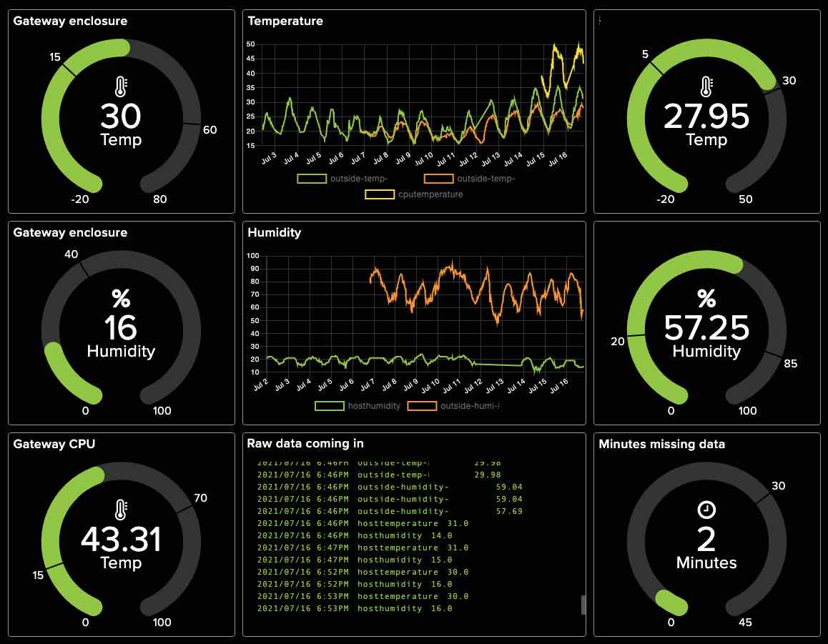Click the 50 maximum label on 27.95 Temp gauge

746,199
